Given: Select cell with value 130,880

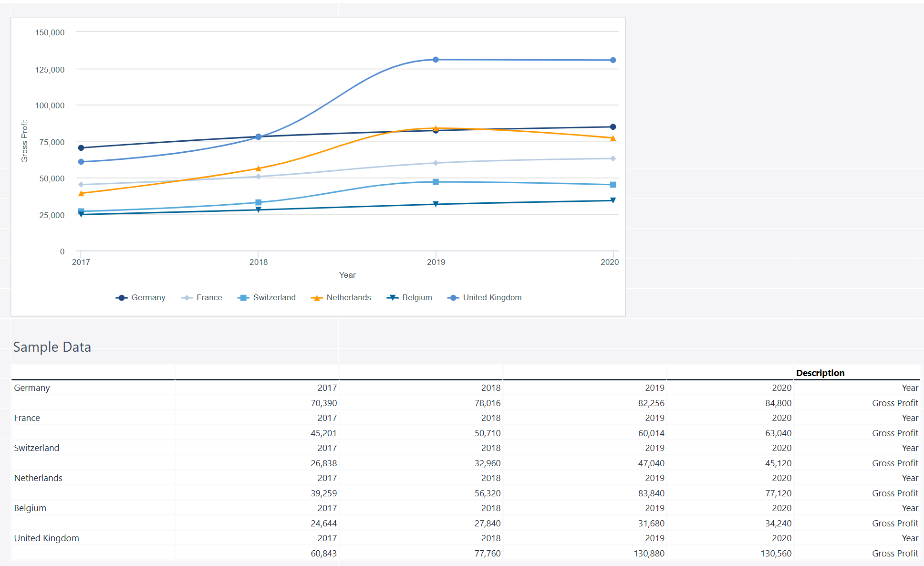Looking at the screenshot, I should [x=649, y=553].
